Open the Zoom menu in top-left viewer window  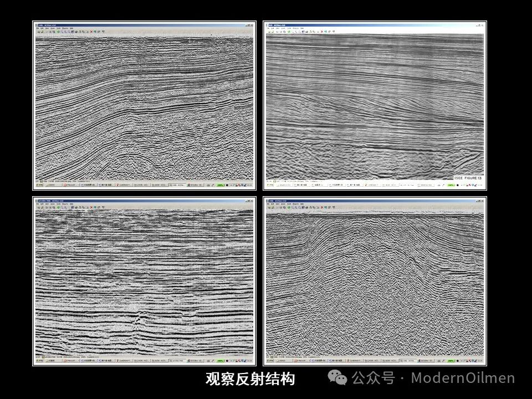point(53,28)
